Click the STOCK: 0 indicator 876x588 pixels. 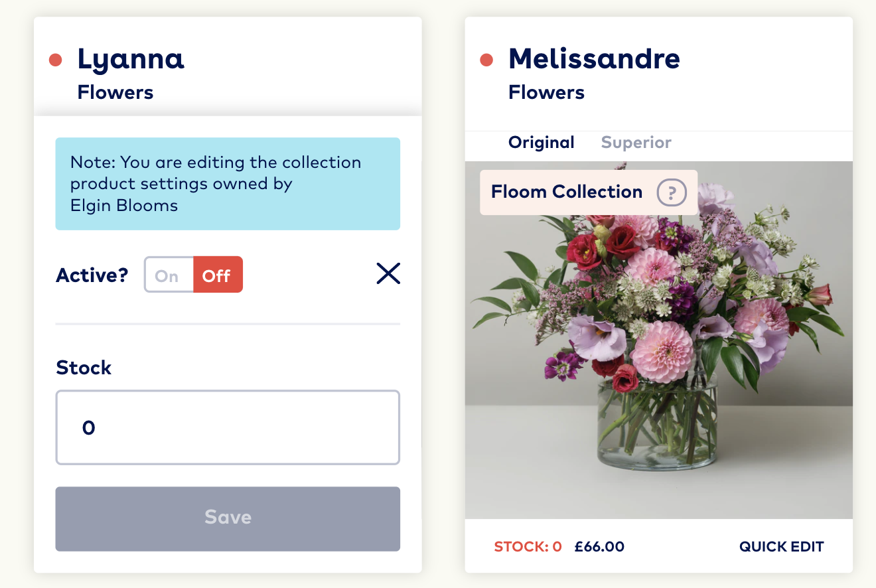(x=526, y=546)
